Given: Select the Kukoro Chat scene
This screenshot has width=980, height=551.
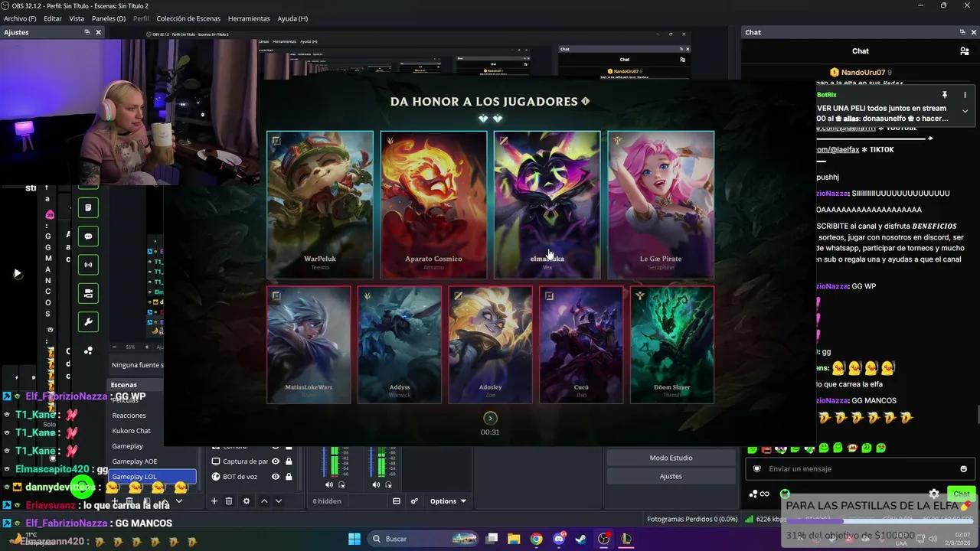Looking at the screenshot, I should 132,431.
